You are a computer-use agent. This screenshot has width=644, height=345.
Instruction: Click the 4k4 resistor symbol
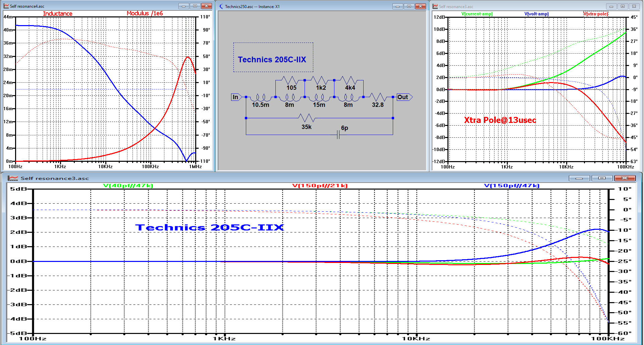tap(348, 80)
